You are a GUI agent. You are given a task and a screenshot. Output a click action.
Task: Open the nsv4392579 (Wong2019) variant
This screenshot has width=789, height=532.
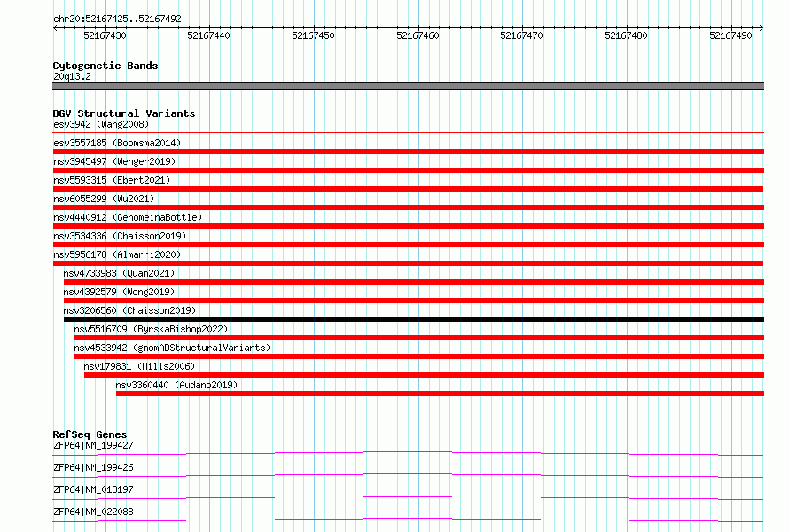tap(119, 292)
